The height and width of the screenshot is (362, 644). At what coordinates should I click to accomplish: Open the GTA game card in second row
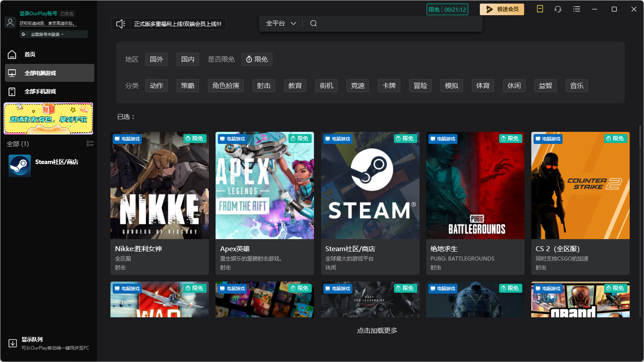point(580,299)
